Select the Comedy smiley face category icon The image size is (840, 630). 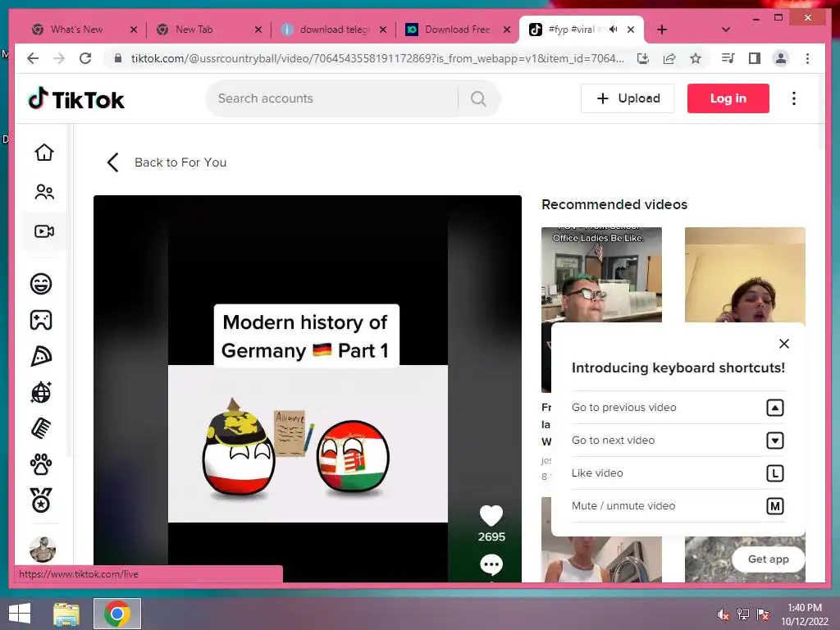(41, 283)
